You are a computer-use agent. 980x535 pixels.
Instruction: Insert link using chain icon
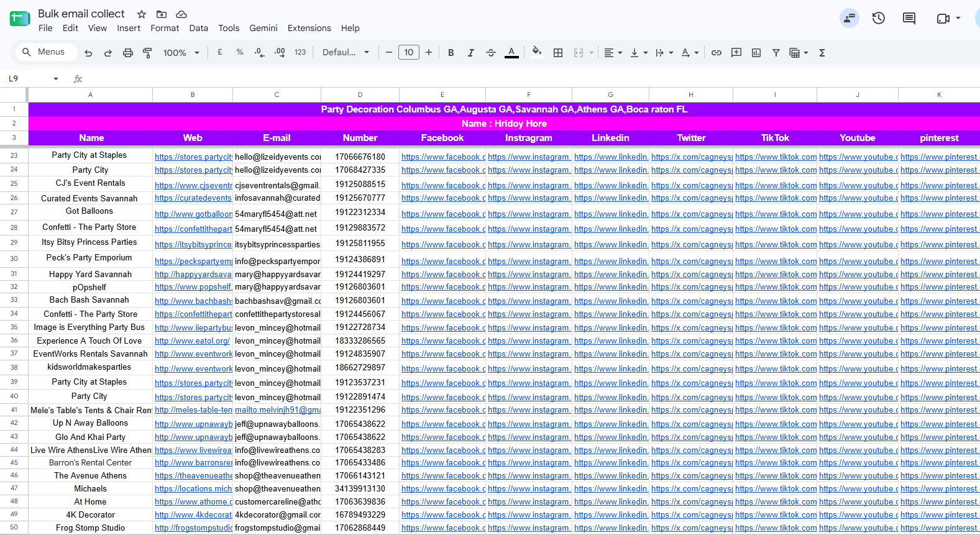(x=717, y=53)
